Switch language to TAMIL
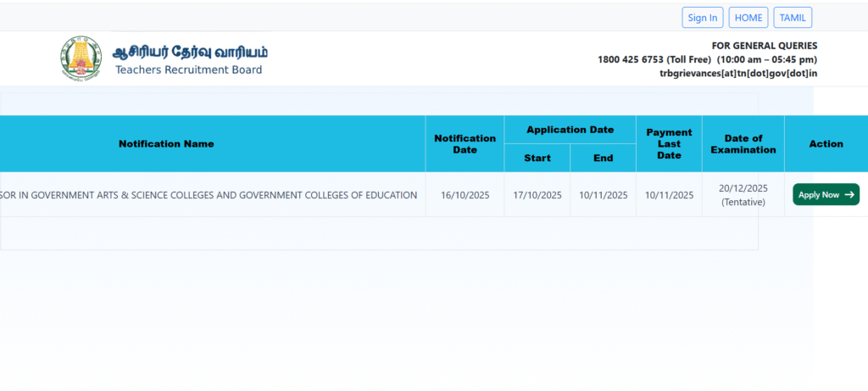 (x=793, y=18)
